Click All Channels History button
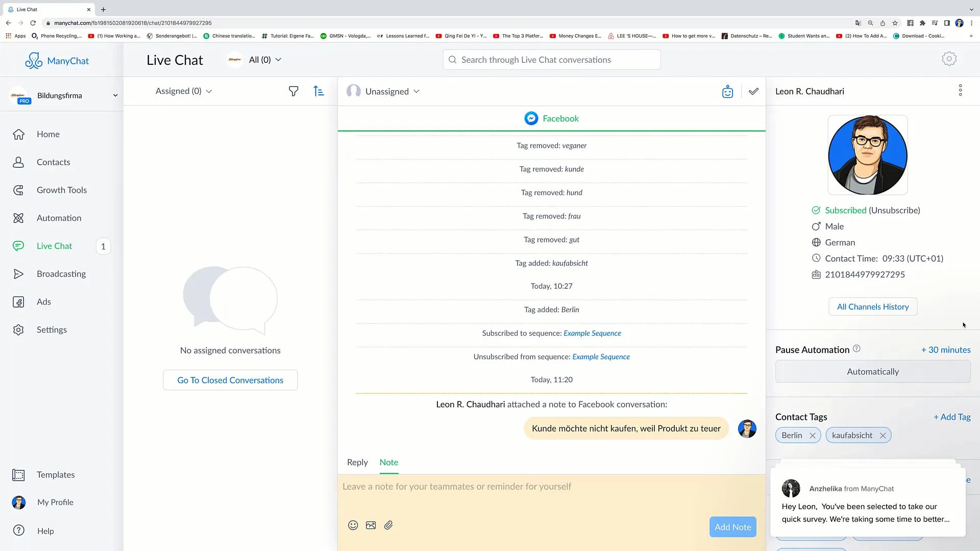This screenshot has width=980, height=551. tap(873, 306)
